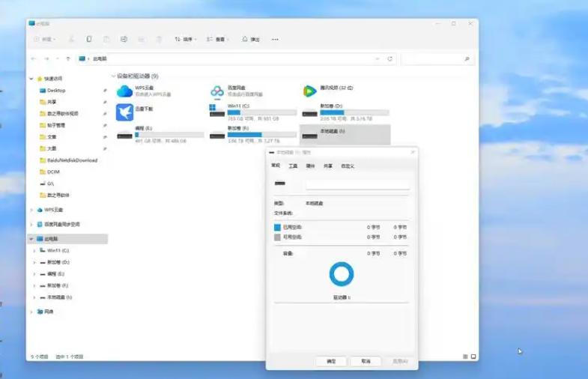
Task: Select the 新加卷 (F:) drive icon
Action: pyautogui.click(x=217, y=135)
